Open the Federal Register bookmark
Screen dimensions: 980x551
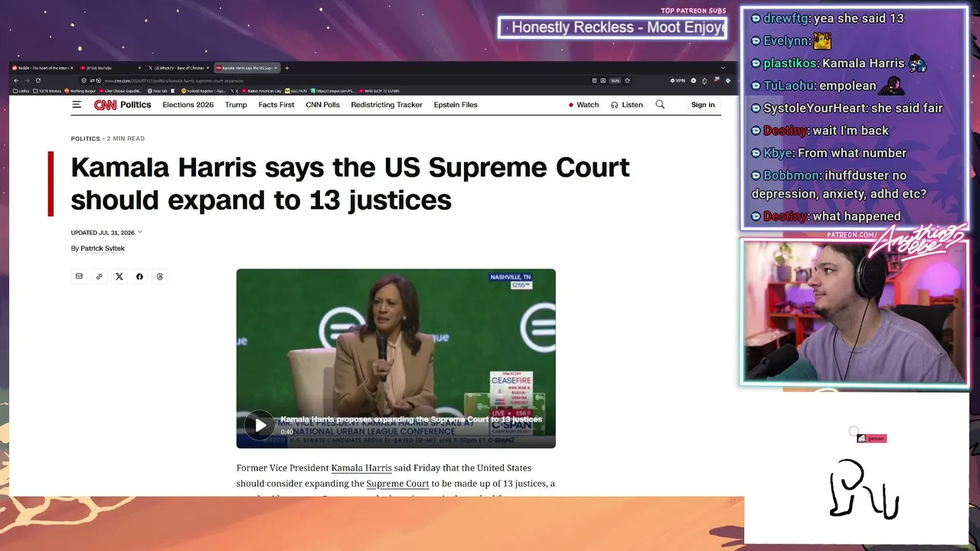204,91
